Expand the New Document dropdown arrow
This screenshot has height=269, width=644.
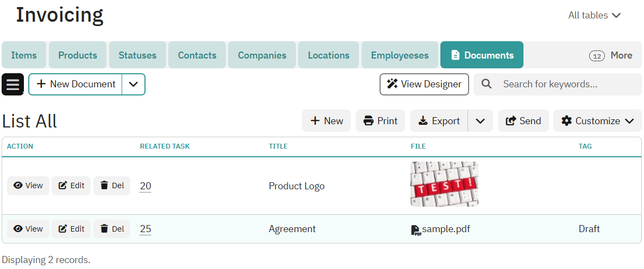point(134,85)
